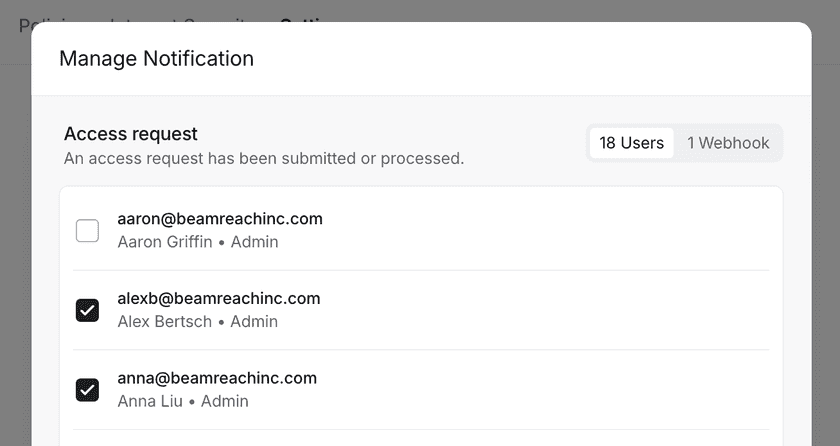This screenshot has height=446, width=840.
Task: Click the Admin role beside Alex Bertsch
Action: (254, 322)
